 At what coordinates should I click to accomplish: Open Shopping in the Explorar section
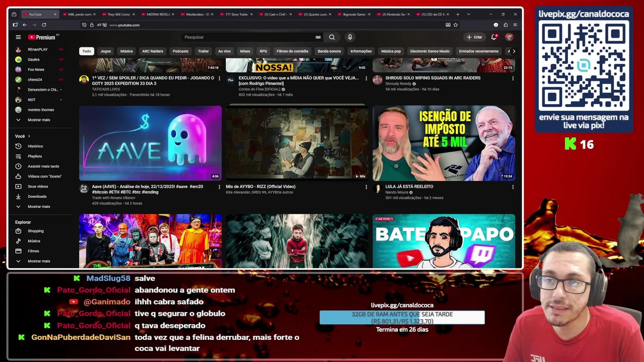pos(35,231)
